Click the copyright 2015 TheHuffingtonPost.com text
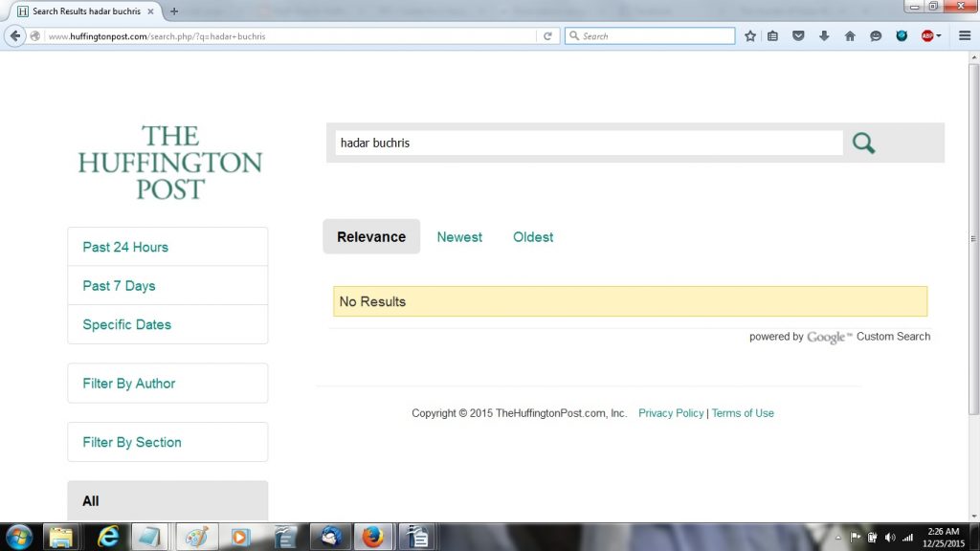 click(519, 413)
